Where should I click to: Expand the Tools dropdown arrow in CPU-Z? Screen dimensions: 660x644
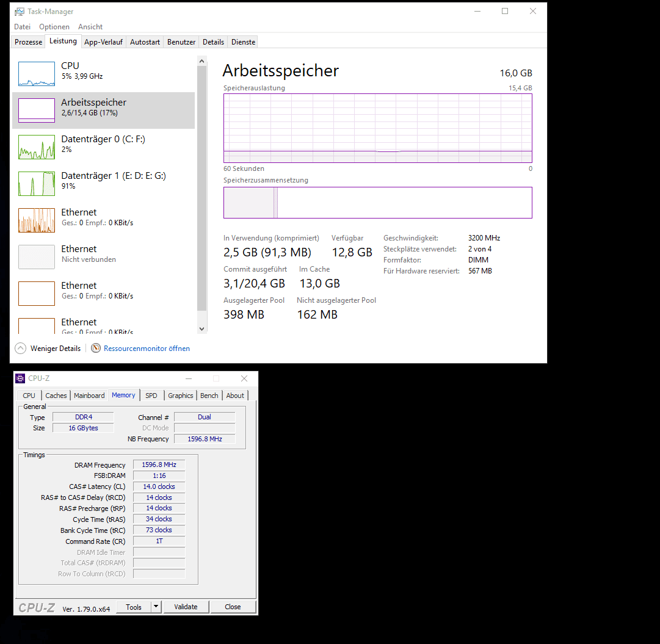(x=156, y=607)
